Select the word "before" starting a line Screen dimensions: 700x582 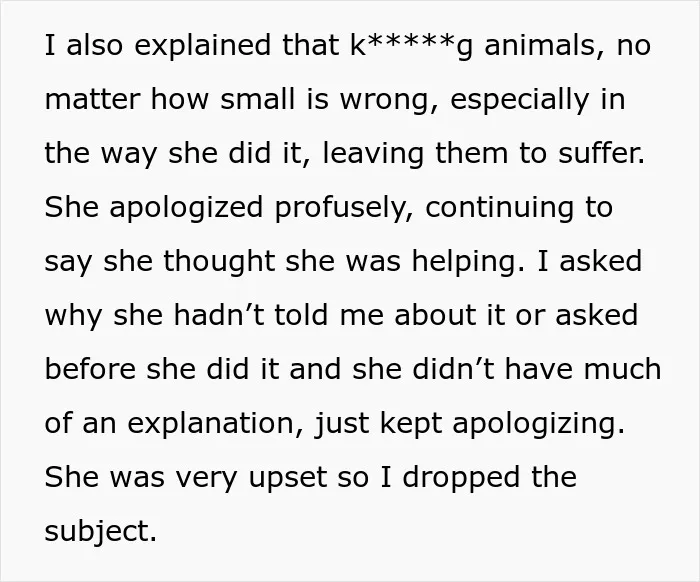click(x=90, y=369)
